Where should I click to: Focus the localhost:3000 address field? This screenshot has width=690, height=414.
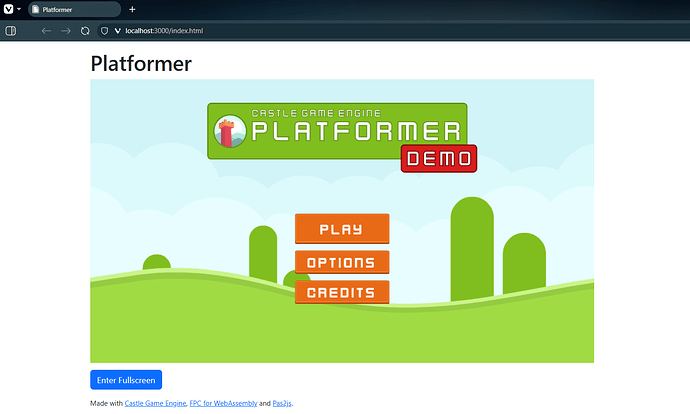tap(164, 31)
